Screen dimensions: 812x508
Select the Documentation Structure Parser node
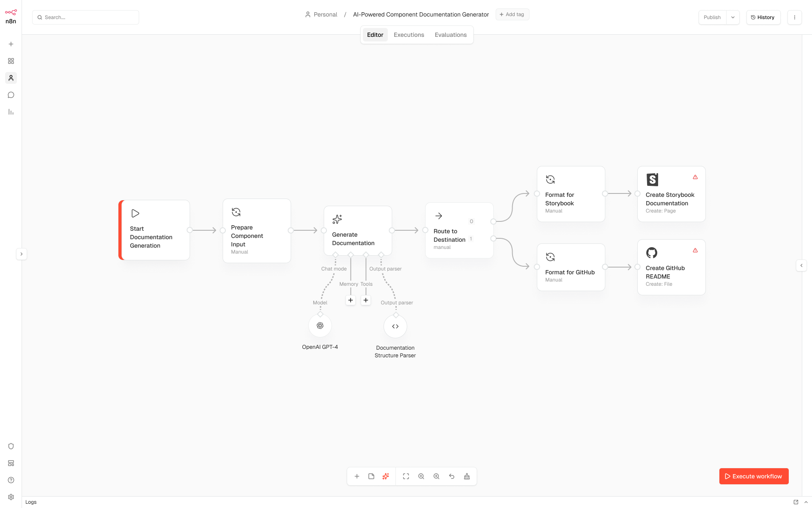(x=395, y=326)
